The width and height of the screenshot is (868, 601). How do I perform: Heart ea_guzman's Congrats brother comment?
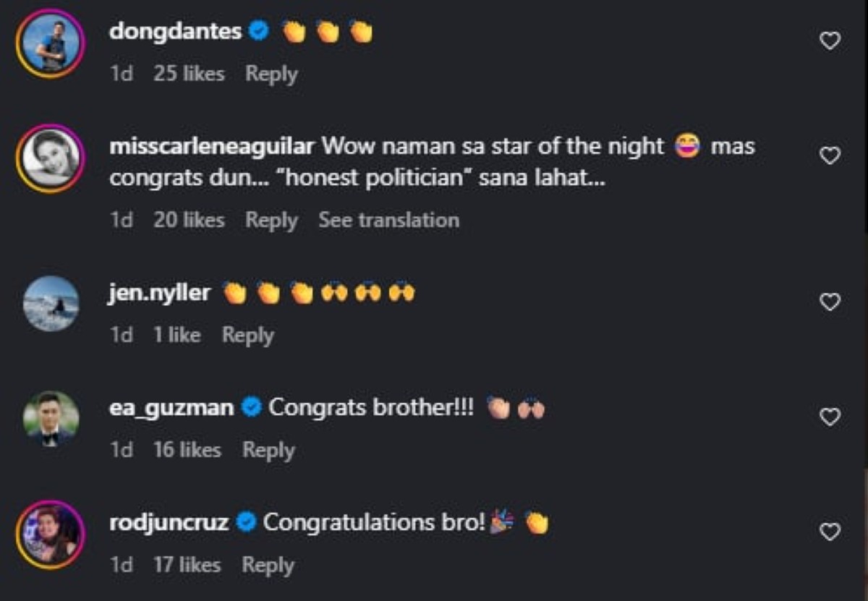point(830,417)
